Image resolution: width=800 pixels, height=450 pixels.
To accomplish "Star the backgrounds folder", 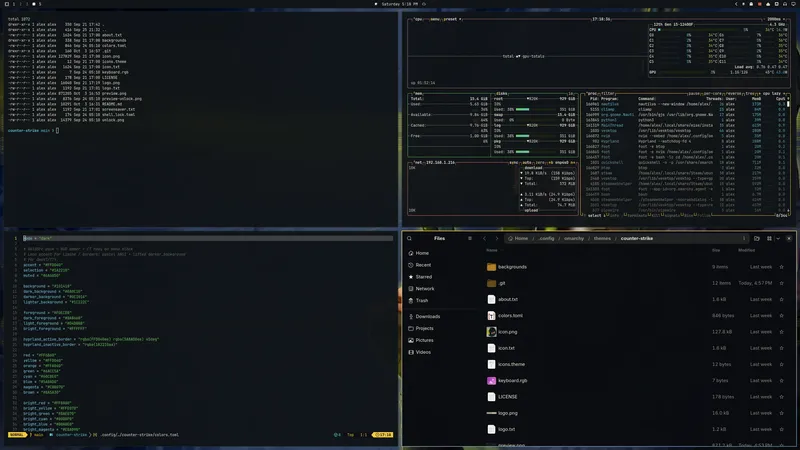I will [x=781, y=267].
